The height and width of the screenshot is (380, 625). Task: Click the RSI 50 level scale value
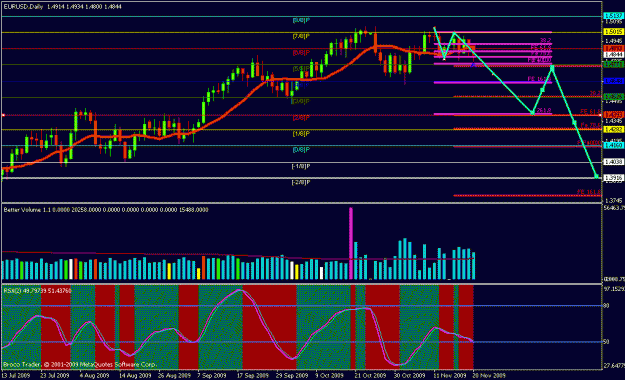click(606, 342)
